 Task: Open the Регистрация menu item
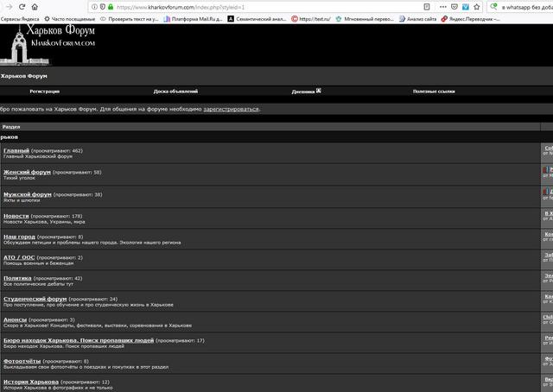(x=44, y=92)
